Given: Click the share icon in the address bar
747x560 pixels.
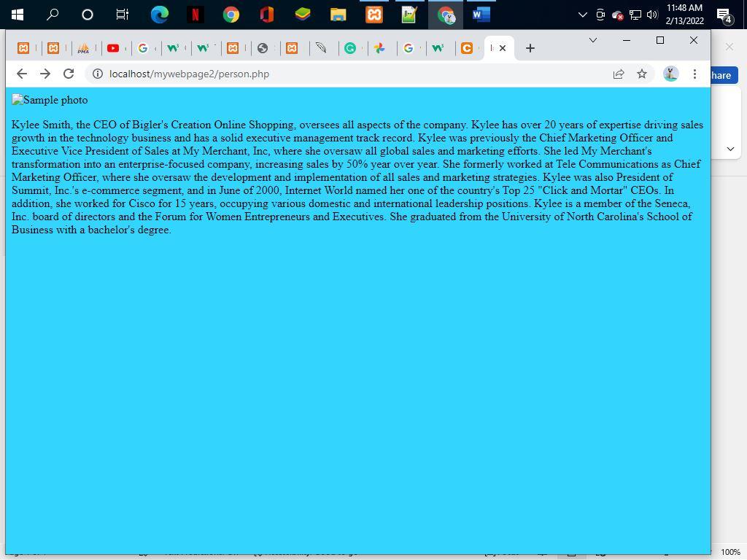Looking at the screenshot, I should point(618,74).
